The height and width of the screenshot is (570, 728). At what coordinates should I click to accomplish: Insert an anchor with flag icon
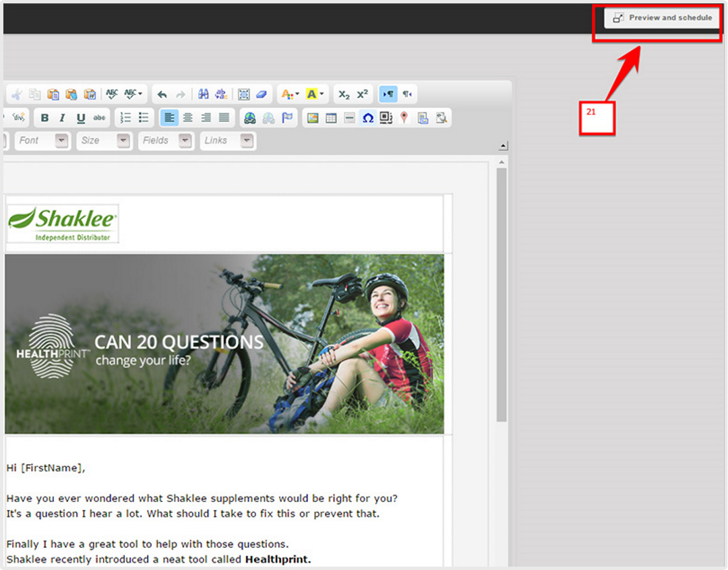tap(287, 118)
